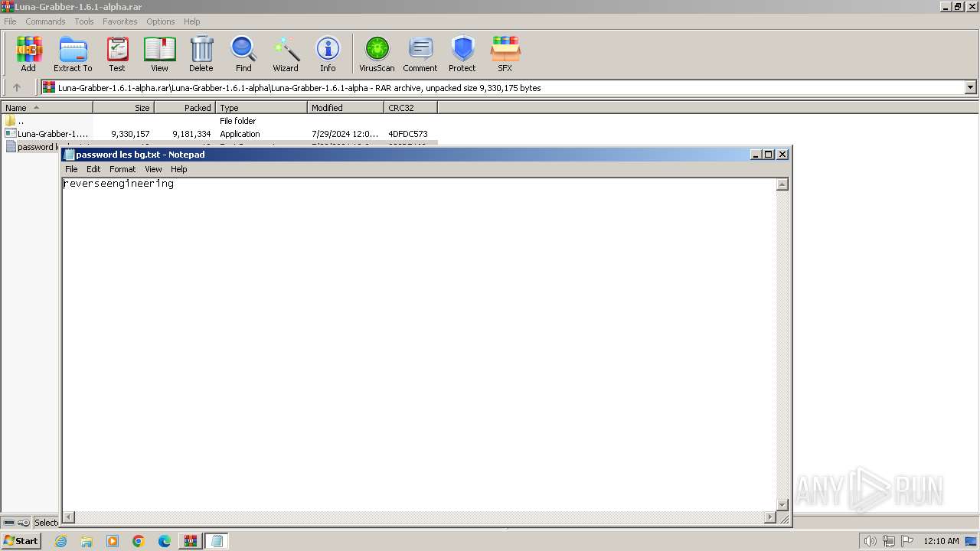Viewport: 980px width, 551px height.
Task: Minimize the Notepad window
Action: tap(756, 154)
